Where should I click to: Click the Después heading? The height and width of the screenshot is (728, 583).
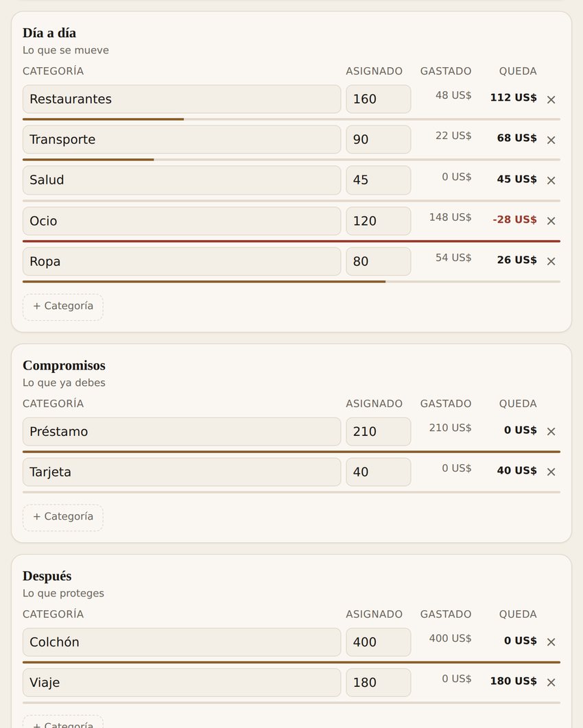click(x=47, y=576)
